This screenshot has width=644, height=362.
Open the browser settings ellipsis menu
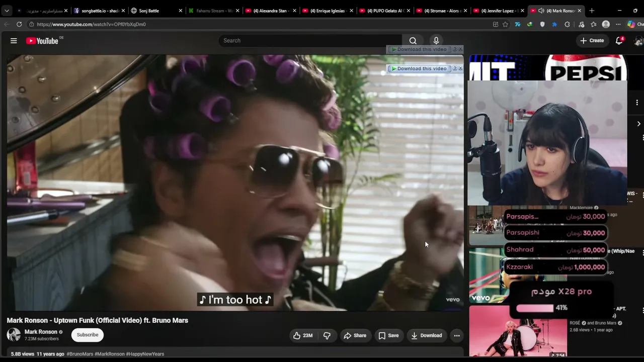pos(618,24)
